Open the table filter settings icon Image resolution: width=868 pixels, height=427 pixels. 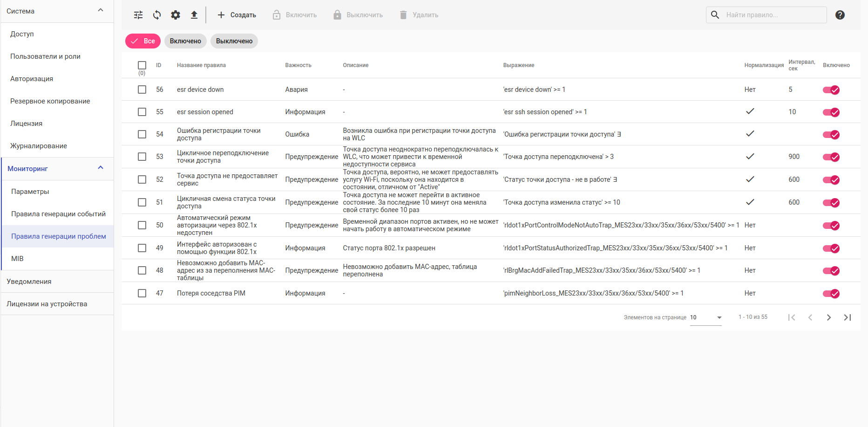pyautogui.click(x=138, y=15)
